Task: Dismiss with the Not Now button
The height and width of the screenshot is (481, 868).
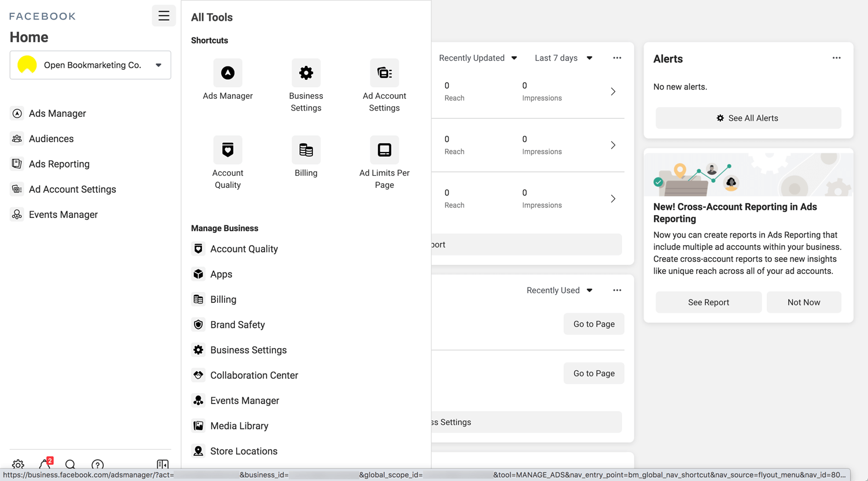Action: [804, 302]
